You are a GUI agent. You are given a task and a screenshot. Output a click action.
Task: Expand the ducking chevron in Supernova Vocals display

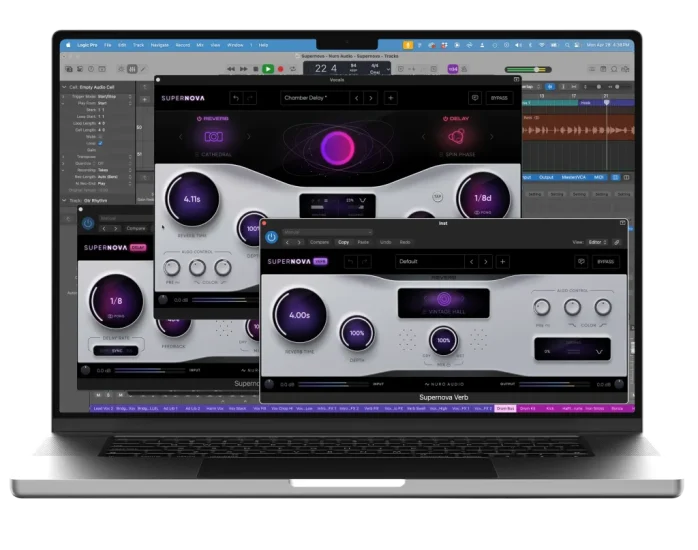[362, 200]
